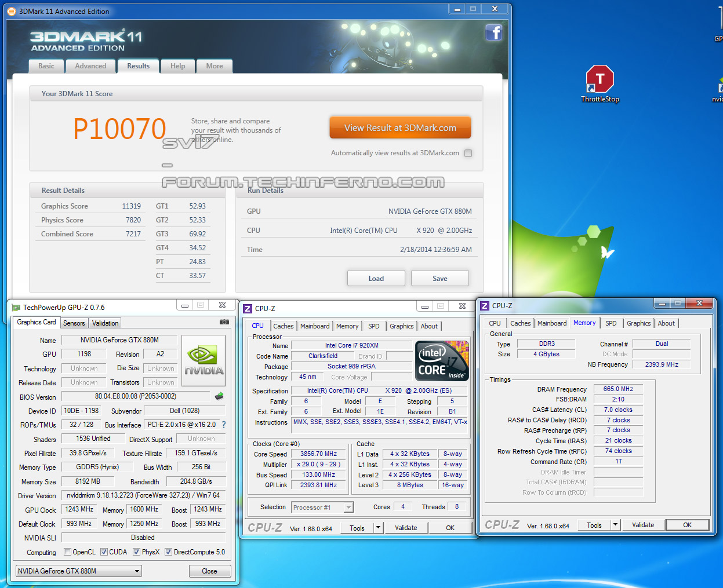Open More tab in 3DMark

coord(215,66)
